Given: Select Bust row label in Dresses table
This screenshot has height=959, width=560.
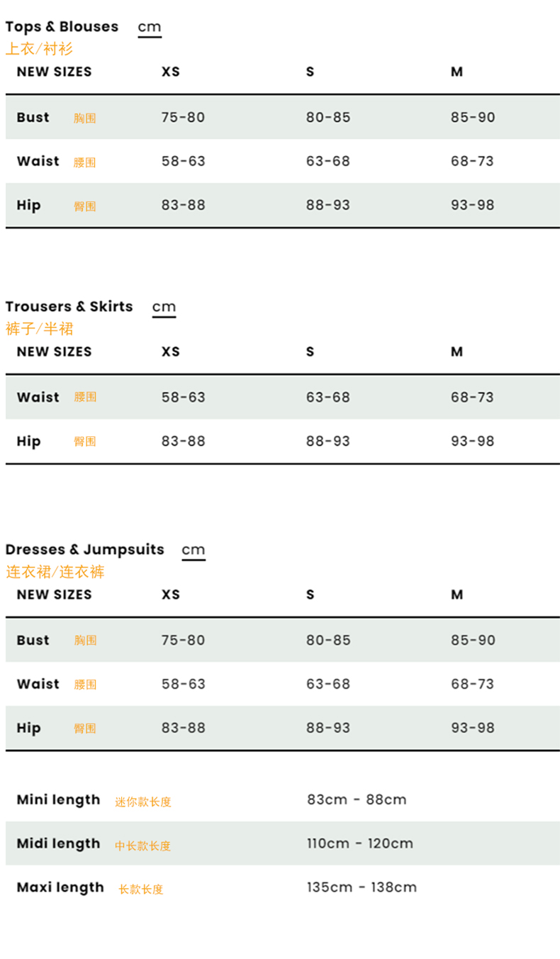Looking at the screenshot, I should point(33,640).
